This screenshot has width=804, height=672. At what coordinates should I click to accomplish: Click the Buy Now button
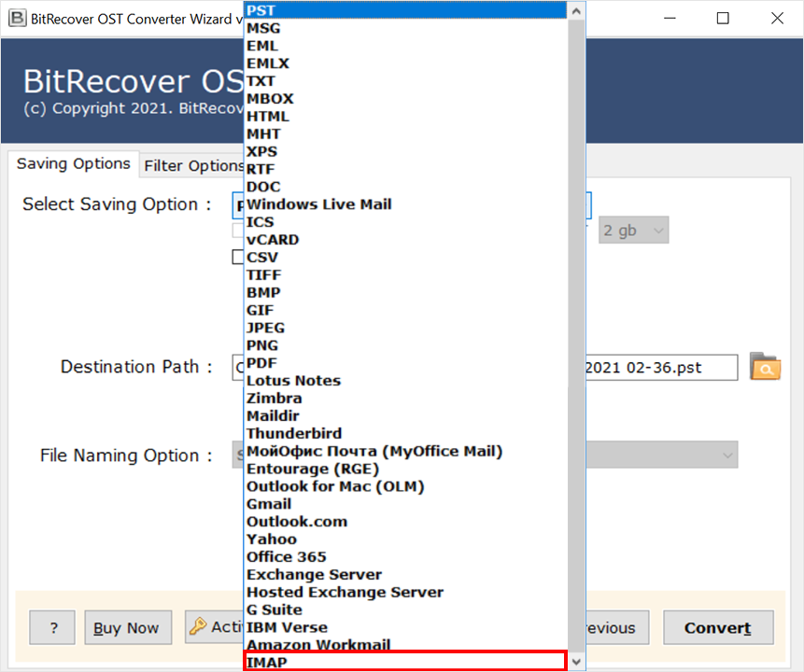pos(128,627)
